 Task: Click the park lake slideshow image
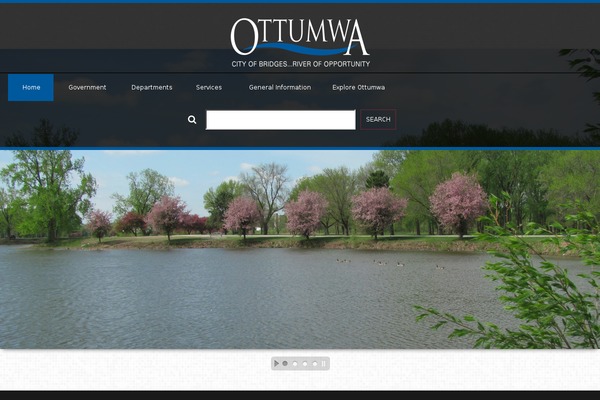tap(300, 249)
